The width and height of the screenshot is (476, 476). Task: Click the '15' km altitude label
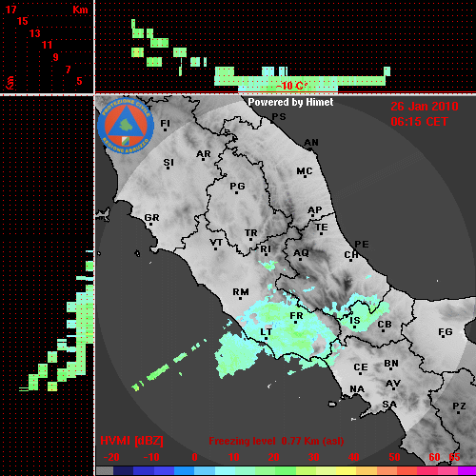pyautogui.click(x=23, y=22)
